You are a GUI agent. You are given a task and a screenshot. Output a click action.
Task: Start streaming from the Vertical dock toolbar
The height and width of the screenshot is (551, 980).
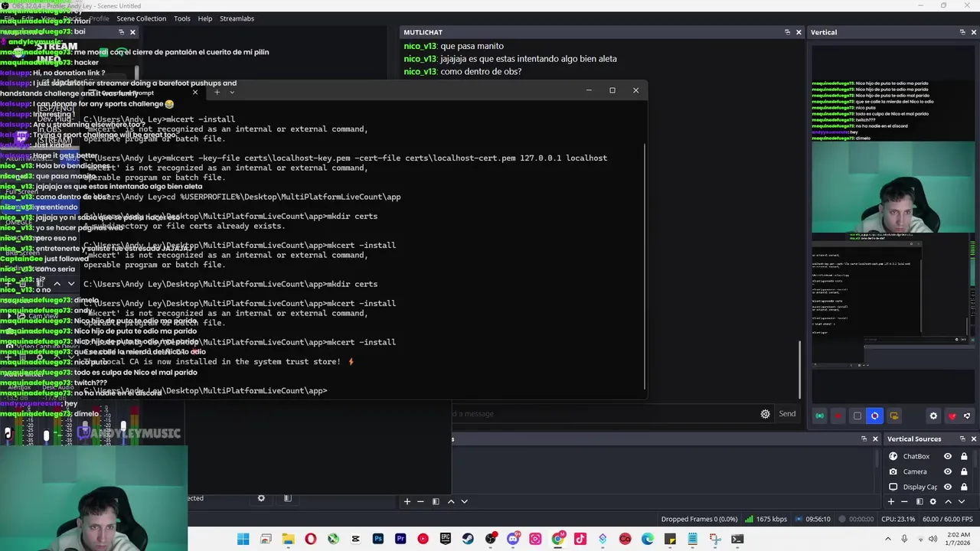(x=820, y=416)
